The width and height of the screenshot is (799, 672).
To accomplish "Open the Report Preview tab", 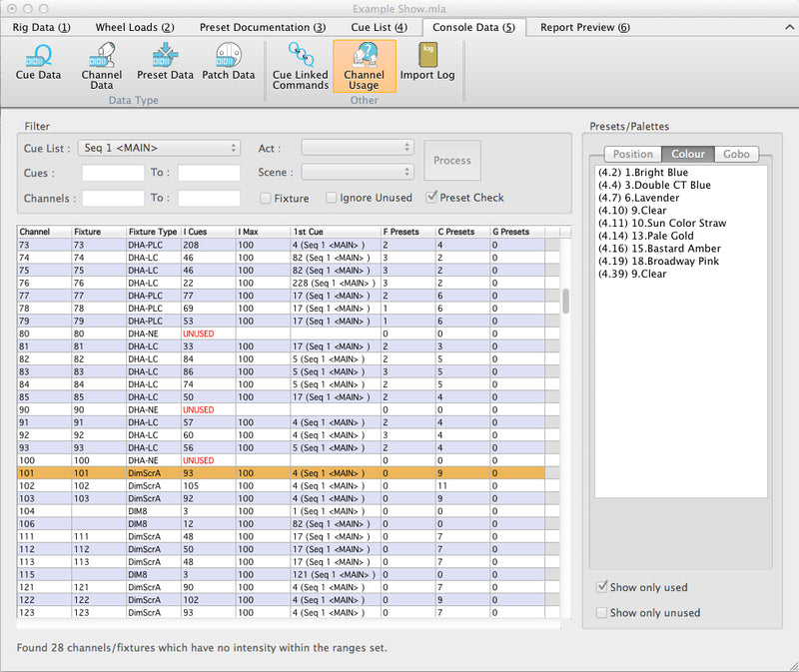I will tap(584, 27).
